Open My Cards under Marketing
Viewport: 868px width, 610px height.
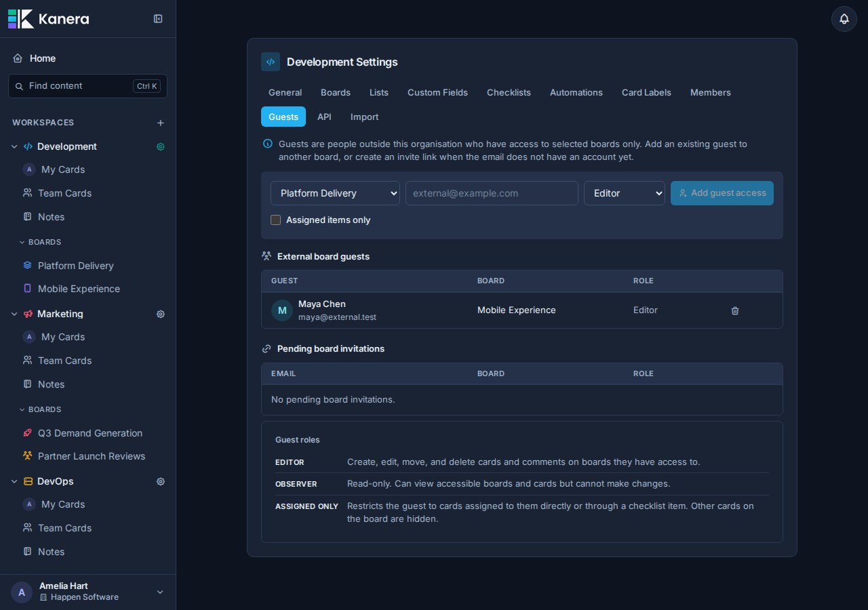click(63, 337)
